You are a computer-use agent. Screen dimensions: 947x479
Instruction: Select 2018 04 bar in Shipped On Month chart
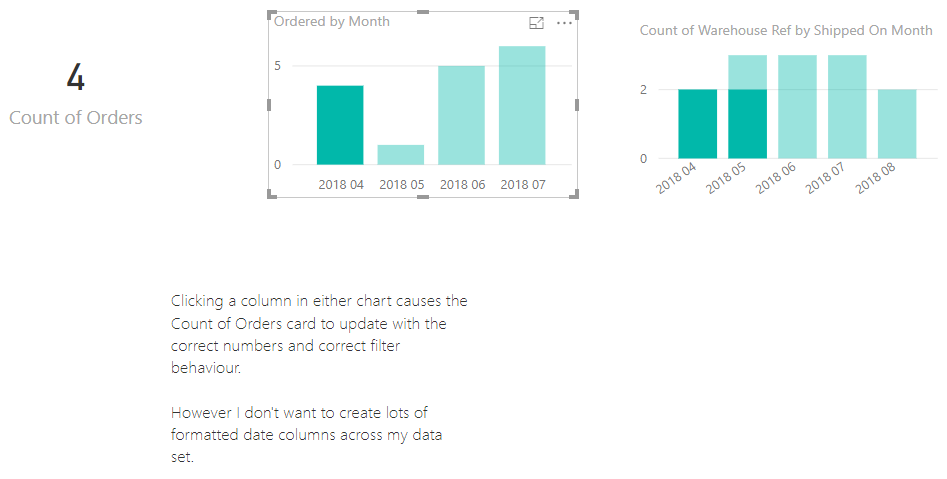tap(697, 124)
